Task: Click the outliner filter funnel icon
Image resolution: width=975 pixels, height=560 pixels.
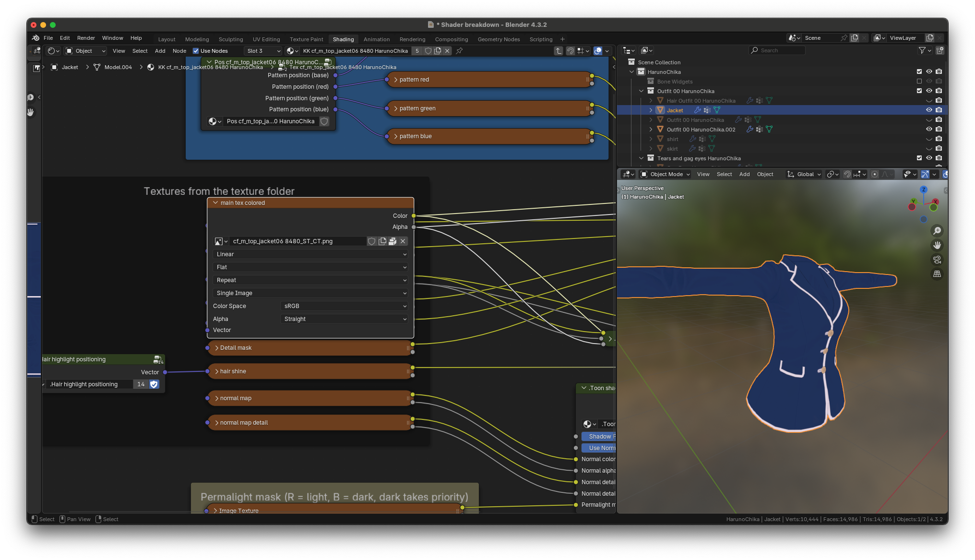Action: point(922,50)
